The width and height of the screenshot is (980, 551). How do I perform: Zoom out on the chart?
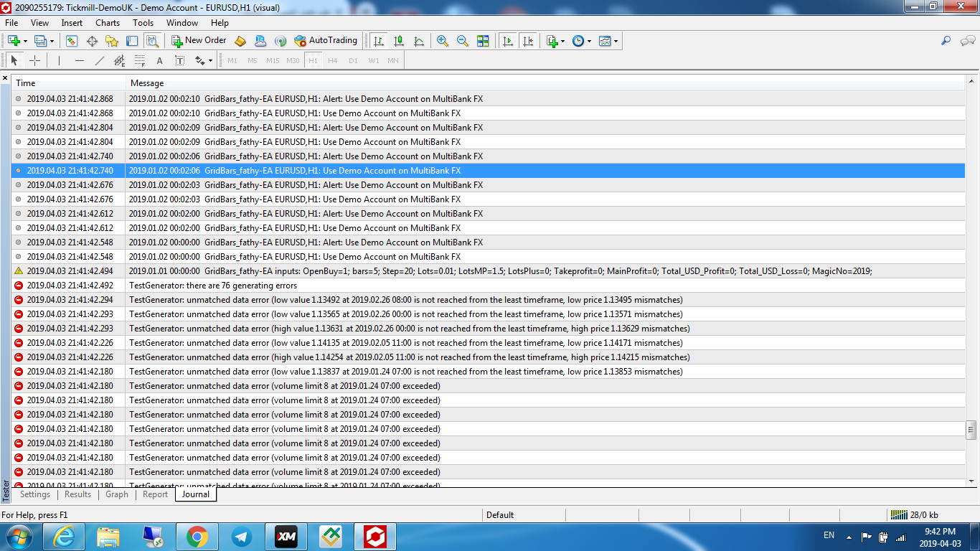463,41
